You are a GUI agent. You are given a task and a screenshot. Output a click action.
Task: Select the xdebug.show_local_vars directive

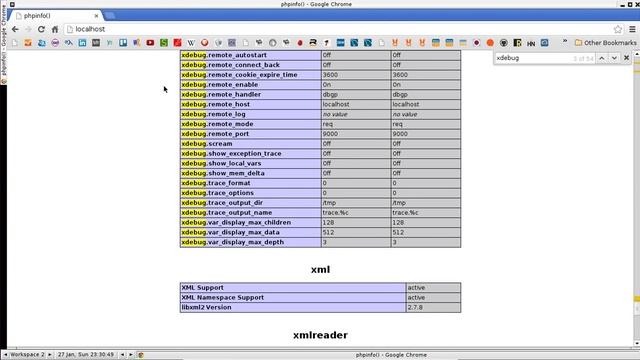pyautogui.click(x=221, y=163)
